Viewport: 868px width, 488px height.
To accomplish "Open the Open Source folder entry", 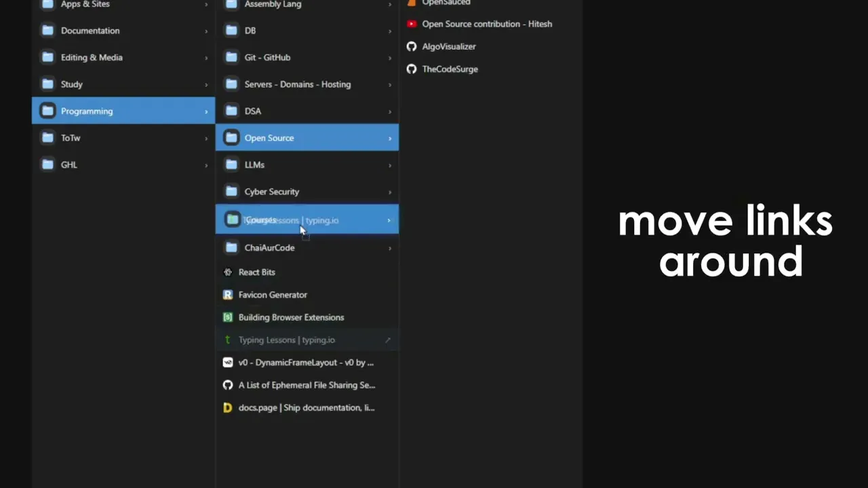I will click(307, 138).
